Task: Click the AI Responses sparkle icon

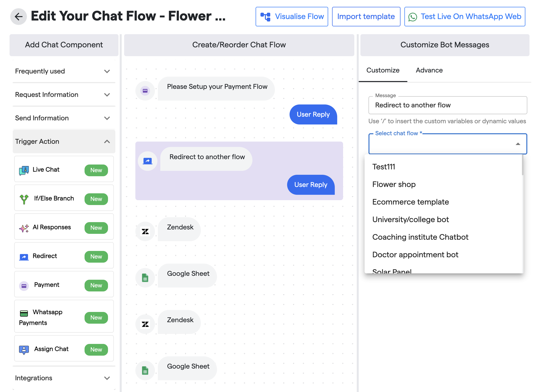Action: [24, 228]
